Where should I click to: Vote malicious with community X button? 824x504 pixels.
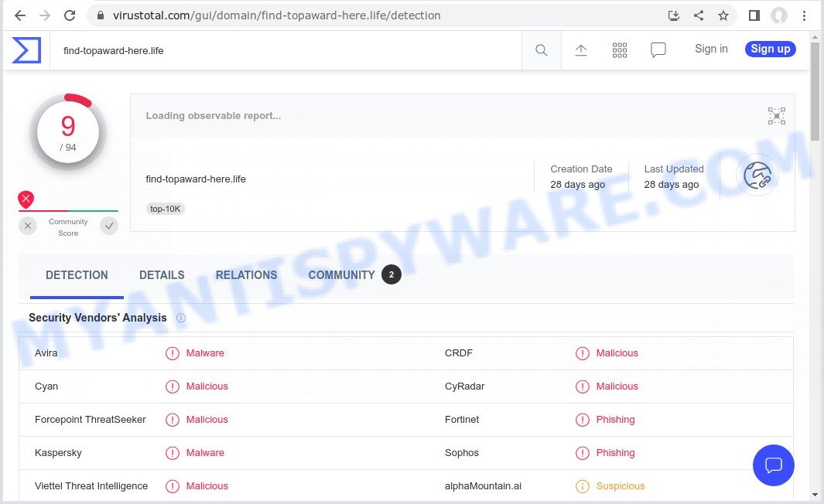pyautogui.click(x=28, y=226)
